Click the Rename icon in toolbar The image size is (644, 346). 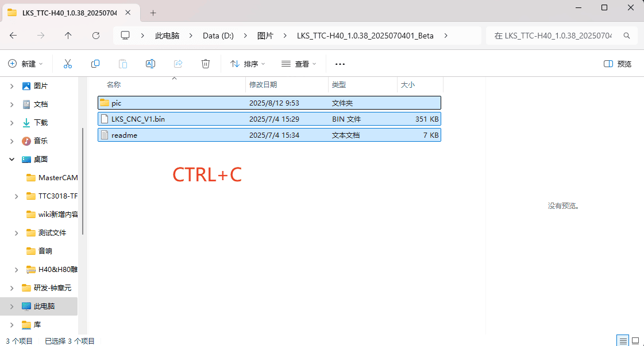point(151,64)
